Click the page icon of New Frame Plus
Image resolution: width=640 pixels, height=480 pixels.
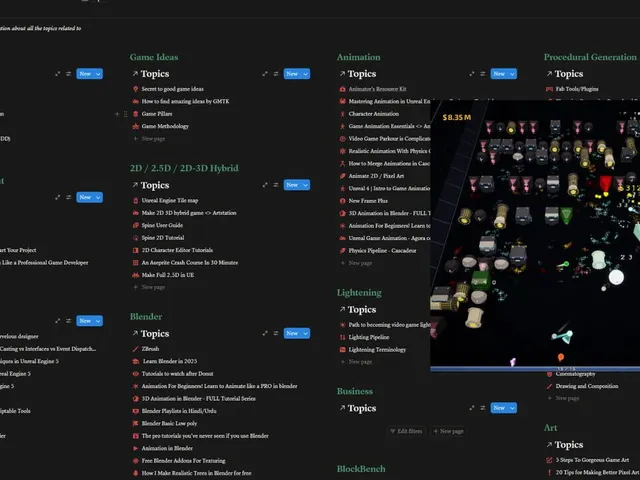[342, 201]
